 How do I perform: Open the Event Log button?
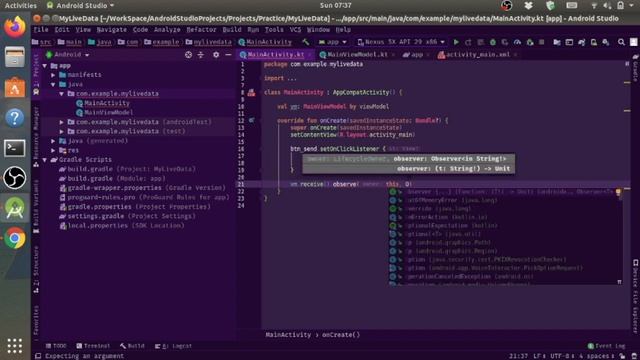coord(607,346)
